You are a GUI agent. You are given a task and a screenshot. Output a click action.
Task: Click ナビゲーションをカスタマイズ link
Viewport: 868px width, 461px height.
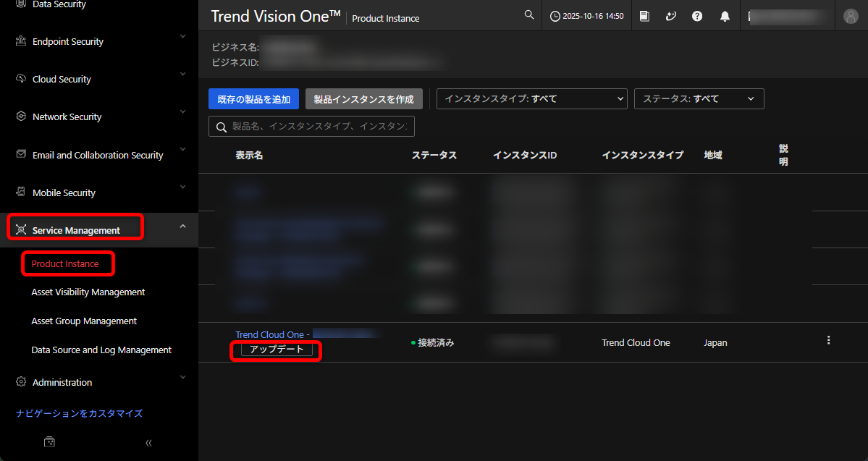pyautogui.click(x=79, y=413)
